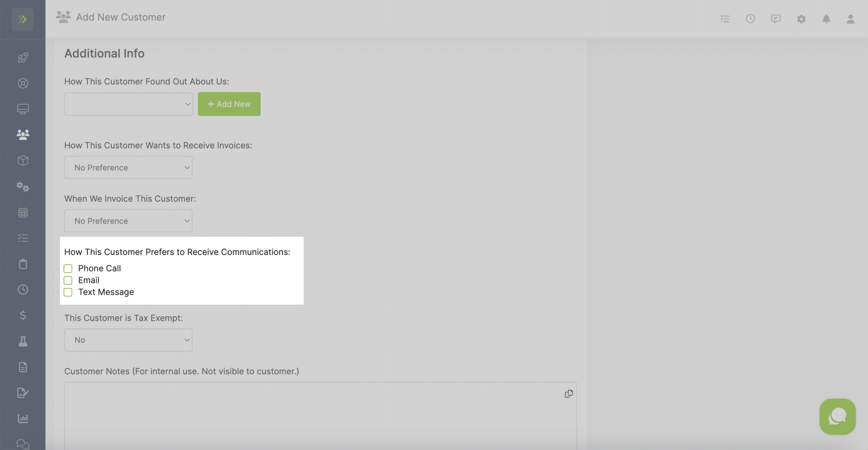Open When We Invoice This Customer dropdown
Image resolution: width=868 pixels, height=450 pixels.
tap(128, 221)
